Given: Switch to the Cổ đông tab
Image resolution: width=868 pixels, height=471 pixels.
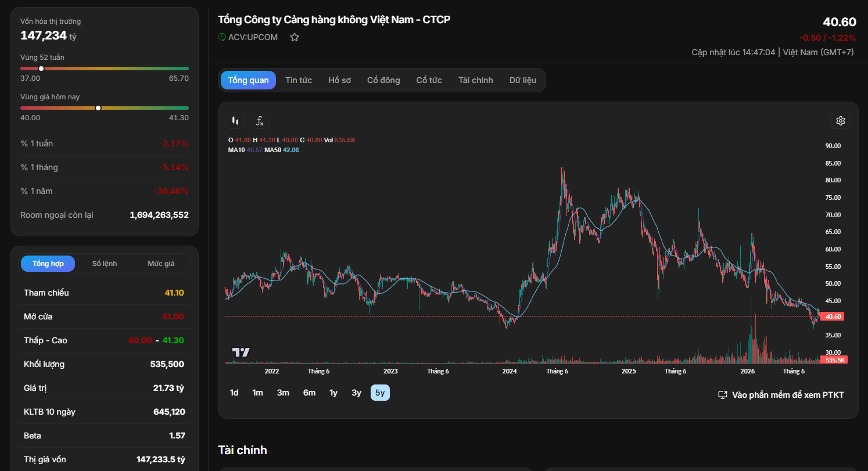Looking at the screenshot, I should coord(383,80).
